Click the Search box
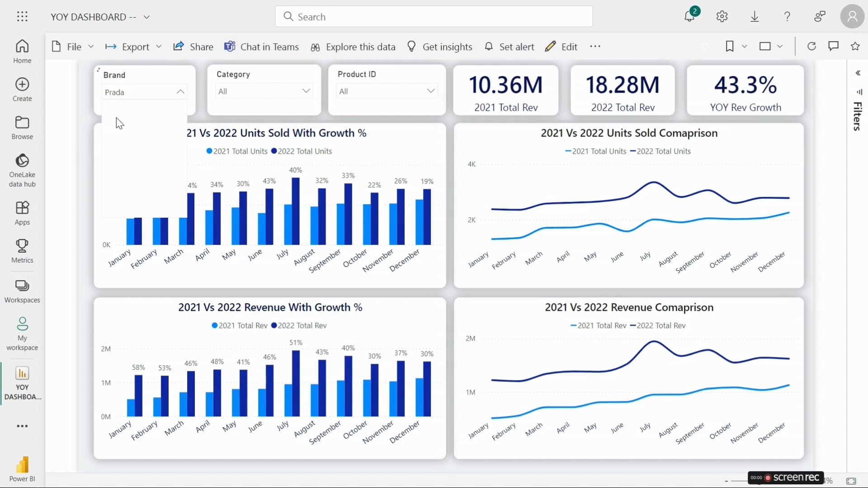This screenshot has height=488, width=868. click(x=434, y=17)
